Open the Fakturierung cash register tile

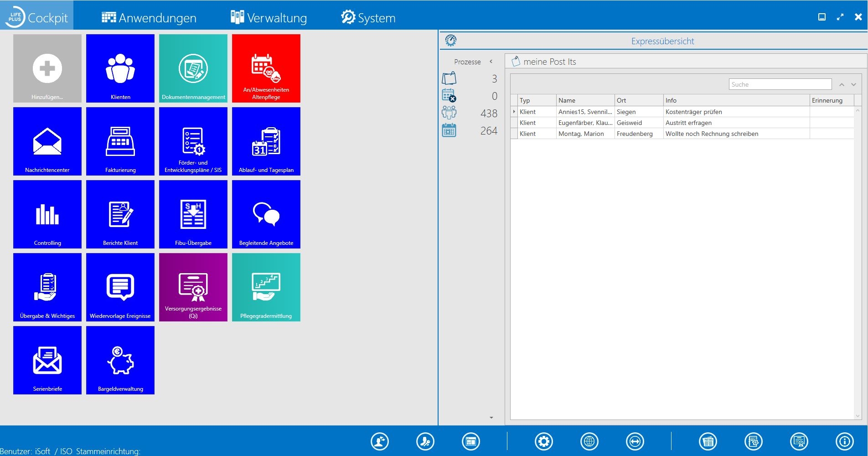click(120, 141)
